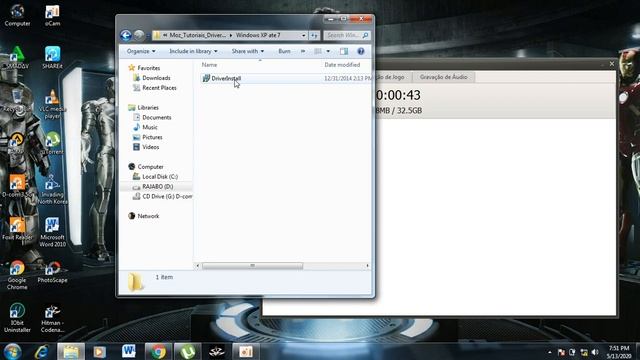This screenshot has width=640, height=360.
Task: Open Word from taskbar
Action: tap(129, 351)
